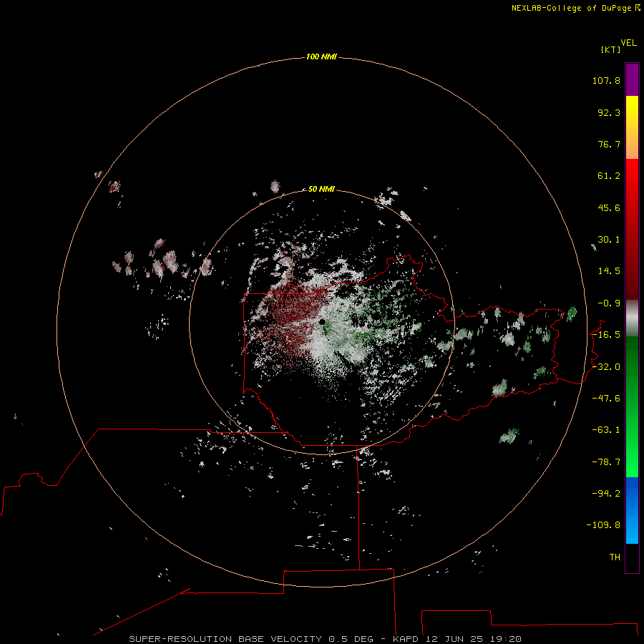Click the -94.2 velocity scale value
The height and width of the screenshot is (644, 644).
606,494
